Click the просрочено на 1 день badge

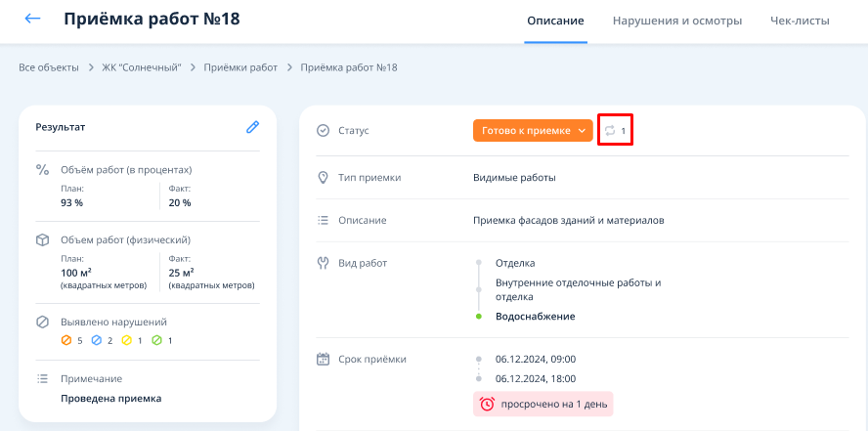(542, 404)
